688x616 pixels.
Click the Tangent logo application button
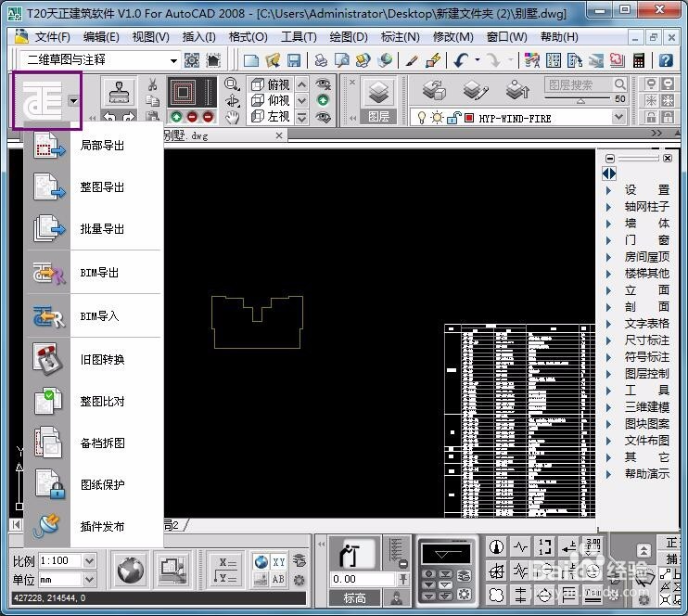coord(42,101)
